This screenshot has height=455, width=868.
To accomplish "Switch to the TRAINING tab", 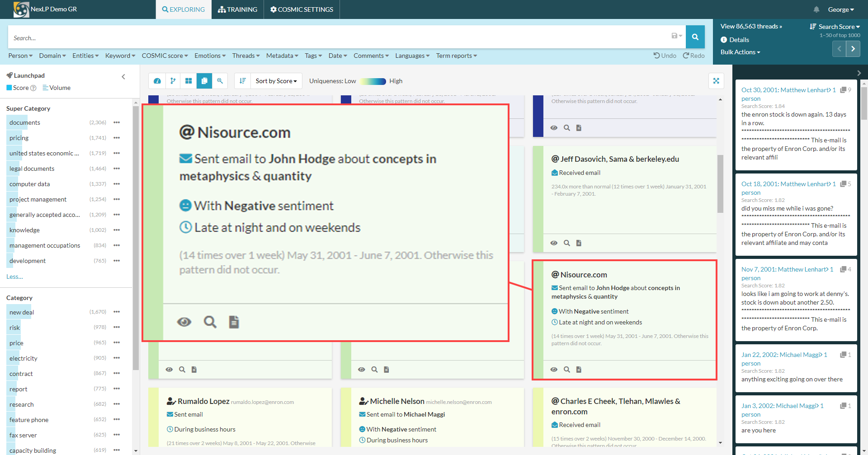I will tap(238, 9).
